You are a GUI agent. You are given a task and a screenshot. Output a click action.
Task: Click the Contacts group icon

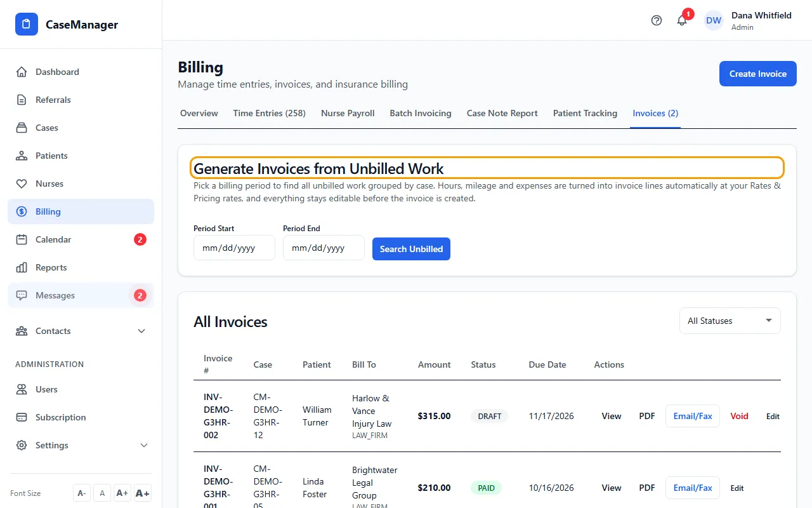22,331
